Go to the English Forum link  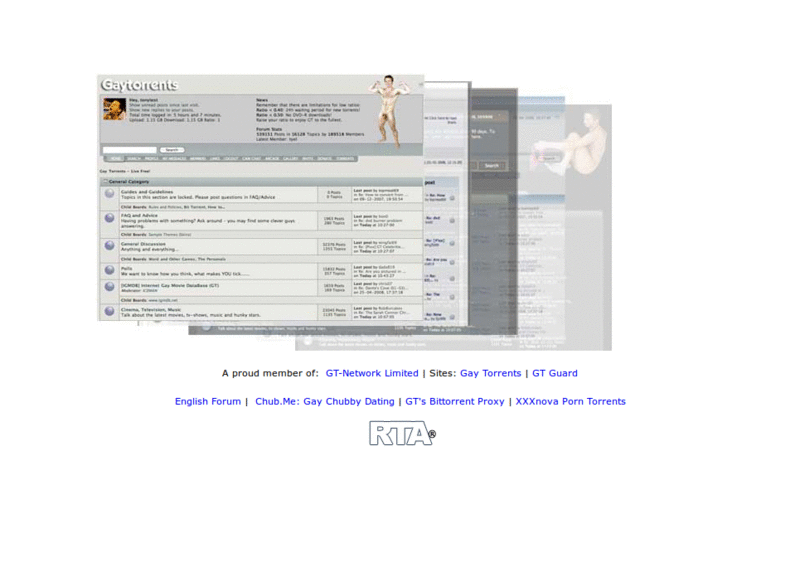pos(208,401)
